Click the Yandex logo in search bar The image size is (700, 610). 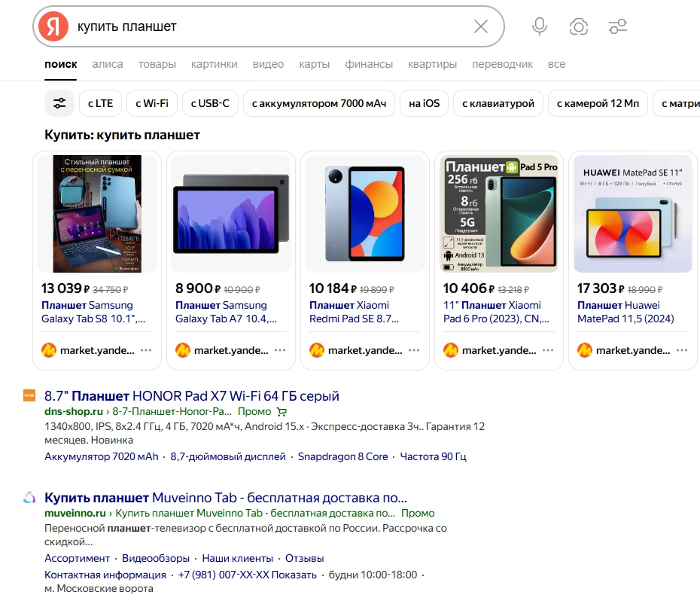(53, 27)
